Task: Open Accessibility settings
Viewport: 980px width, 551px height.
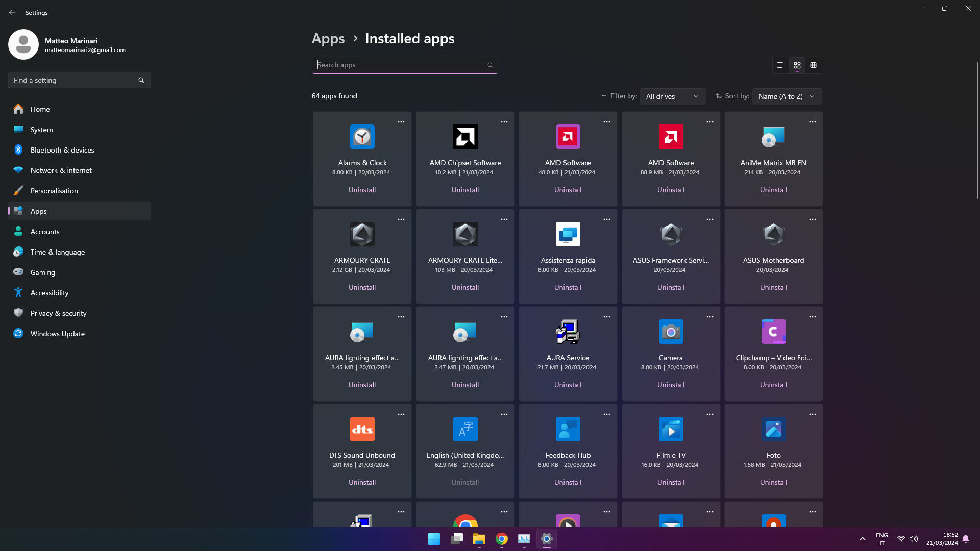Action: point(80,293)
